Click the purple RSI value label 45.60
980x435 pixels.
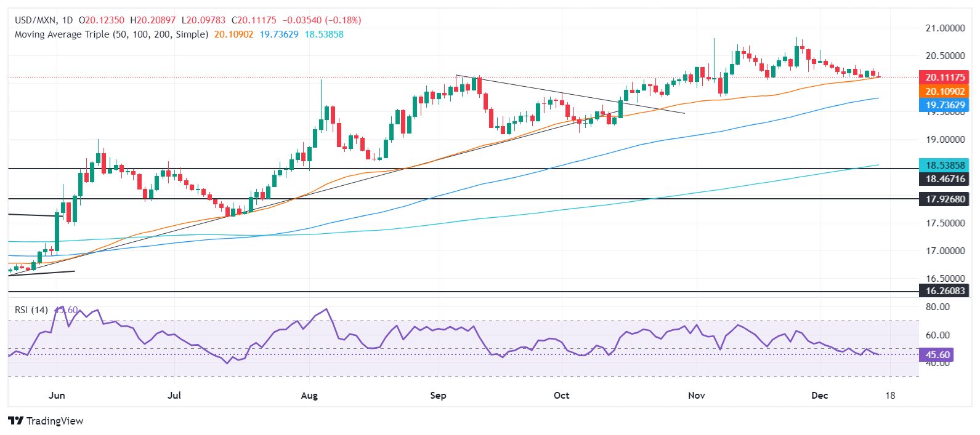click(937, 355)
